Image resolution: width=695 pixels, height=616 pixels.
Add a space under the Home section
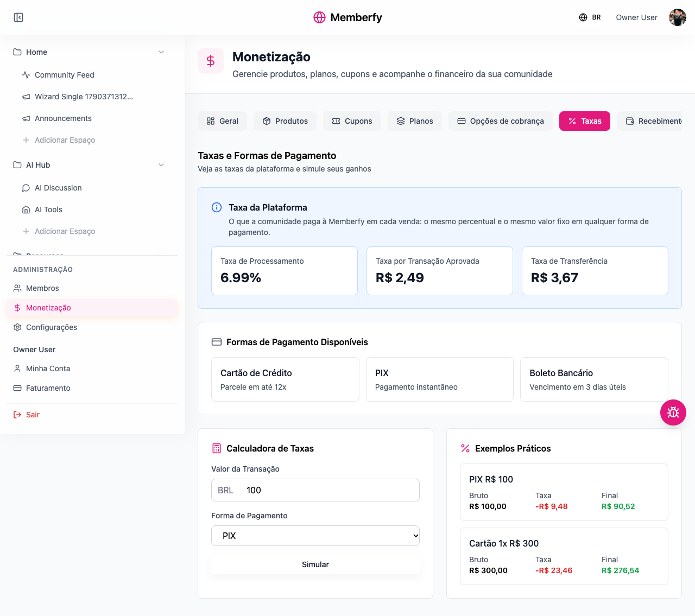(59, 140)
